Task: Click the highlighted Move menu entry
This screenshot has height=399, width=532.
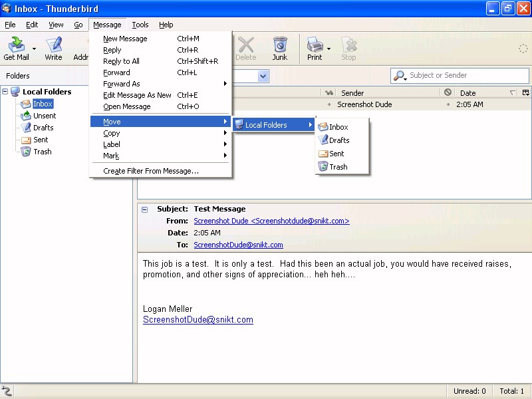Action: pyautogui.click(x=161, y=122)
